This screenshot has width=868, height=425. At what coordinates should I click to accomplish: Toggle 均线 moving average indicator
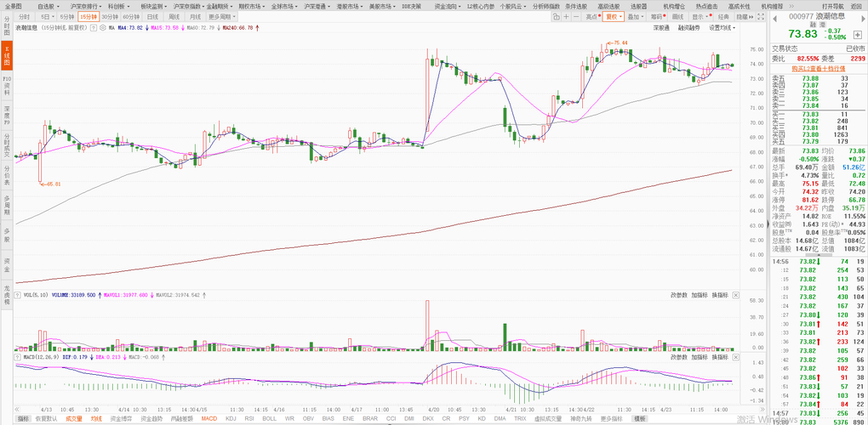[96, 418]
